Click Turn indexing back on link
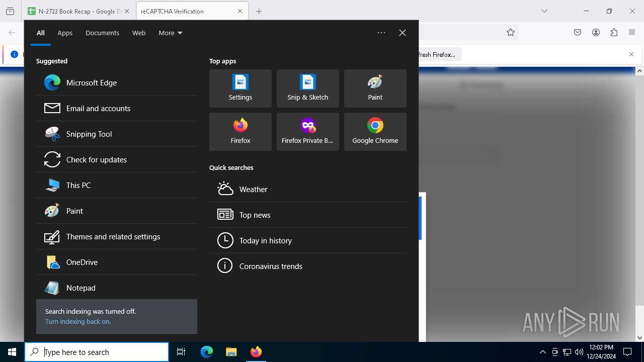 click(x=78, y=321)
